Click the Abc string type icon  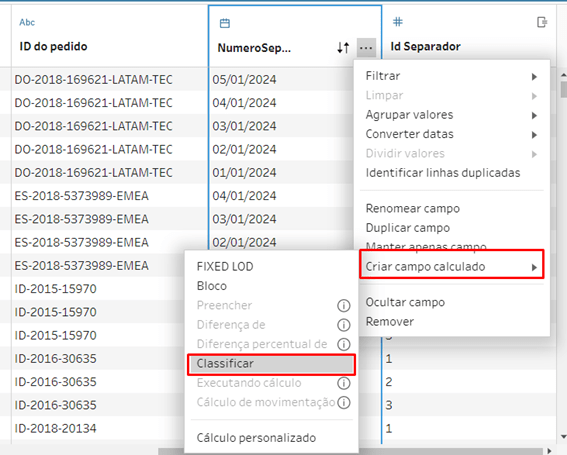pyautogui.click(x=27, y=22)
